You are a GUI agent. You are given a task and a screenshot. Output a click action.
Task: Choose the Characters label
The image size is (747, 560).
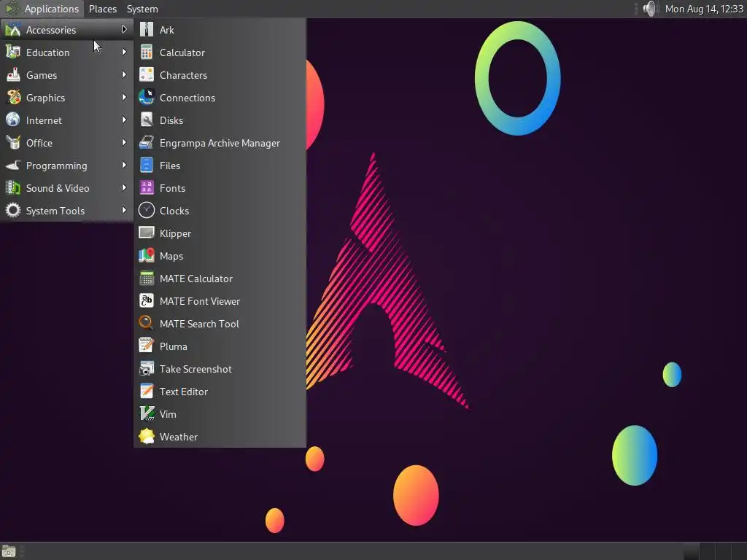(x=183, y=75)
